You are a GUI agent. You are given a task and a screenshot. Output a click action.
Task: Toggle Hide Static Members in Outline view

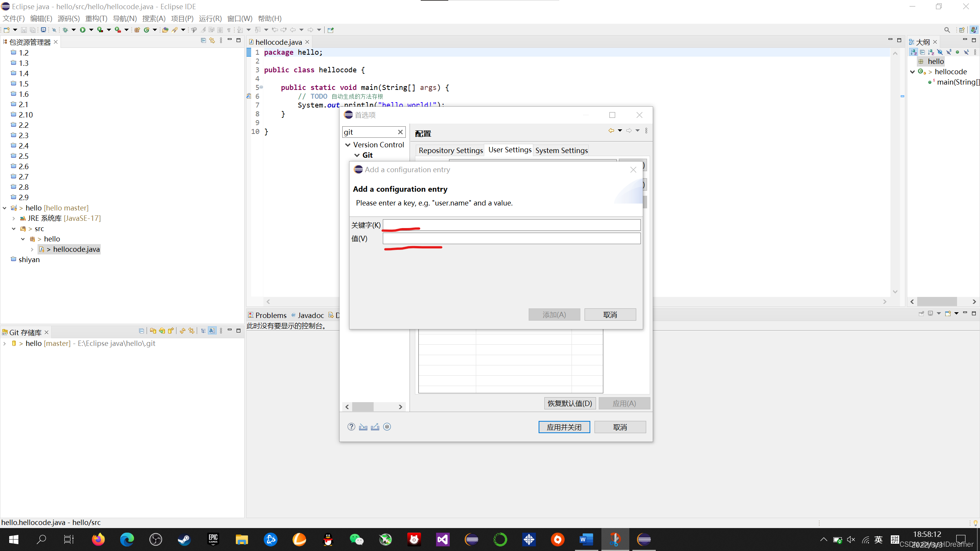[949, 52]
